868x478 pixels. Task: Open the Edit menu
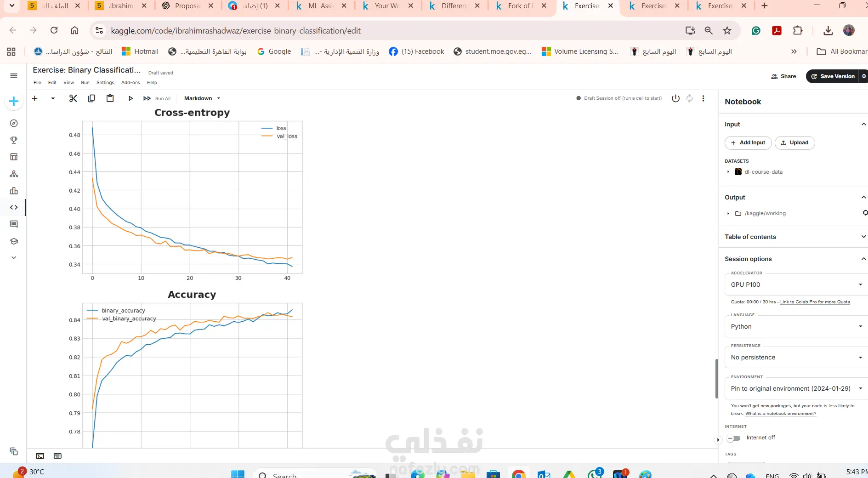[52, 83]
